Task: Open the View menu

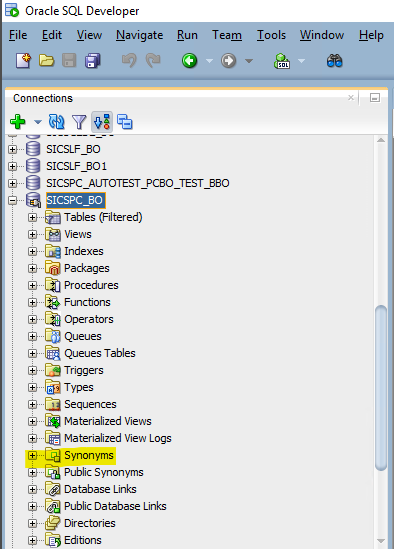Action: coord(89,35)
